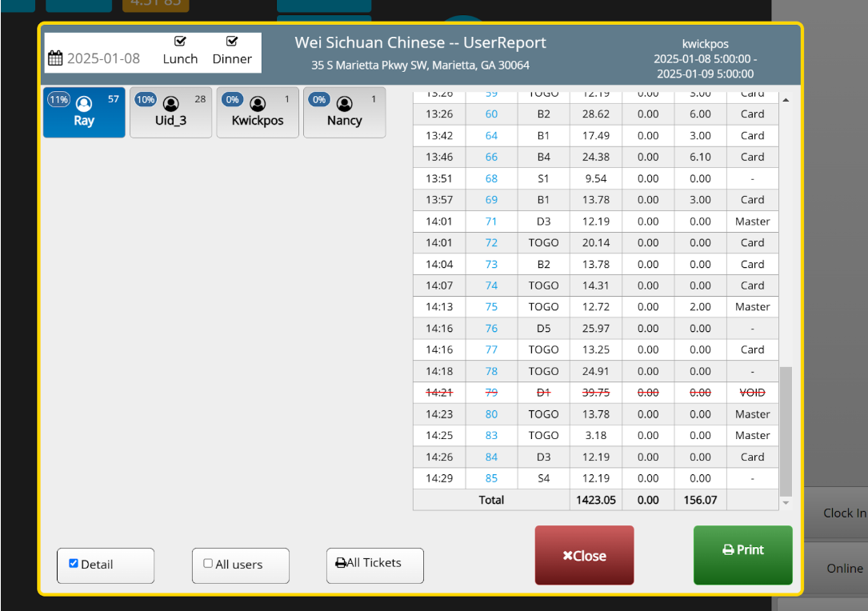
Task: Click the All Tickets print button
Action: point(374,565)
